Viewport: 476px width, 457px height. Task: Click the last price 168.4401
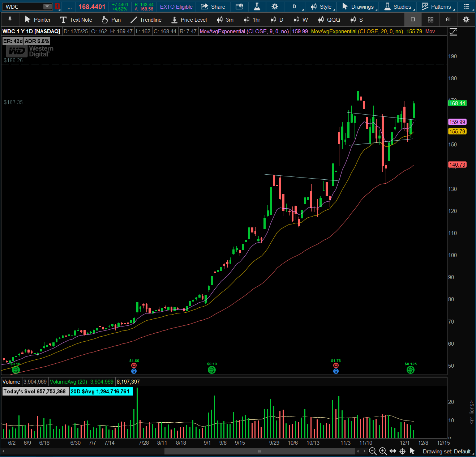point(92,7)
